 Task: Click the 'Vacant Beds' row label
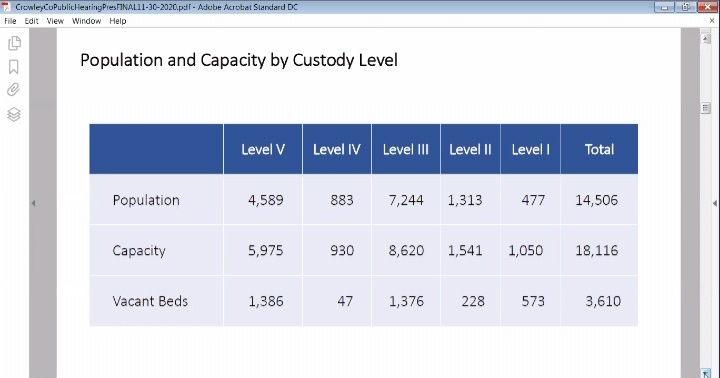[x=150, y=301]
